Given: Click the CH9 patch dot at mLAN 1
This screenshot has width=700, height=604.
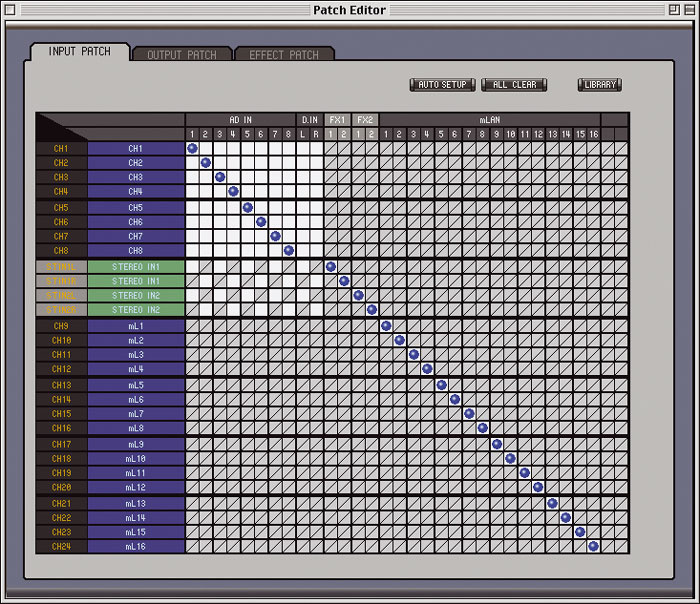Looking at the screenshot, I should 386,326.
